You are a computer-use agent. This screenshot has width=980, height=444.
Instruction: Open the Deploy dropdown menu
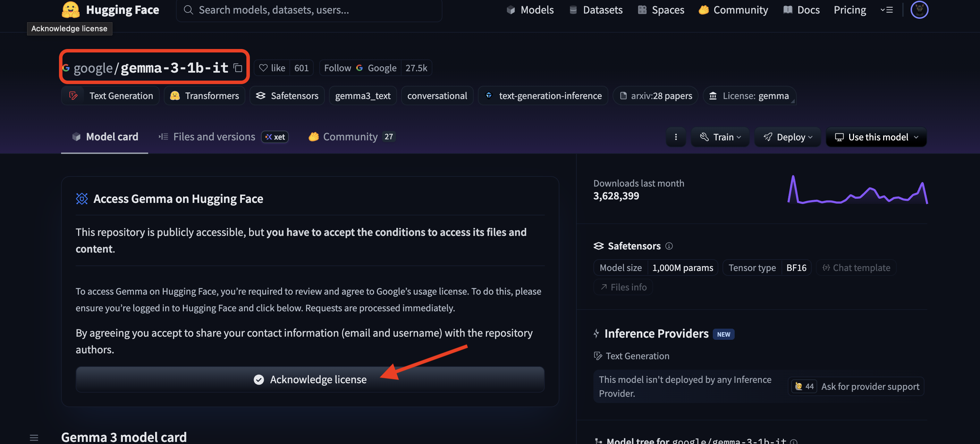[787, 137]
